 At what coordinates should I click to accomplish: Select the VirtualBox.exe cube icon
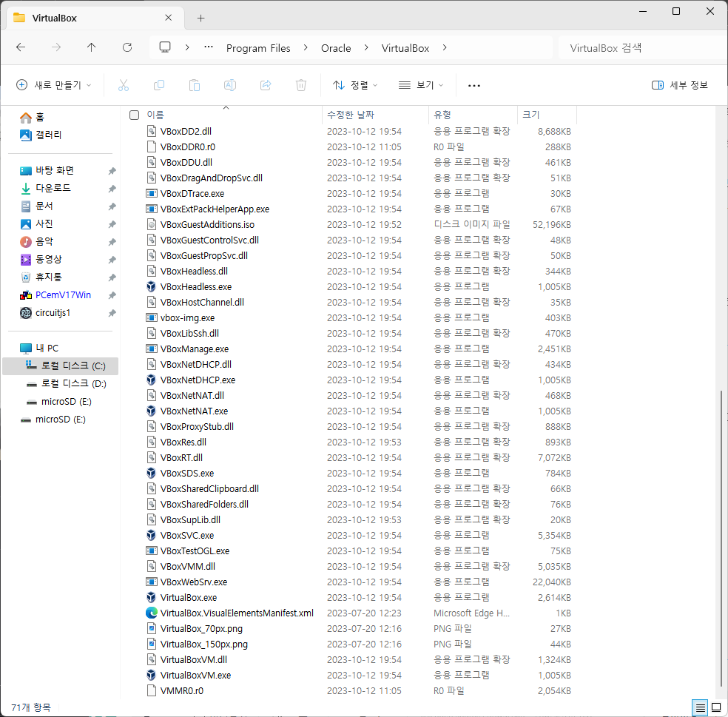(151, 597)
